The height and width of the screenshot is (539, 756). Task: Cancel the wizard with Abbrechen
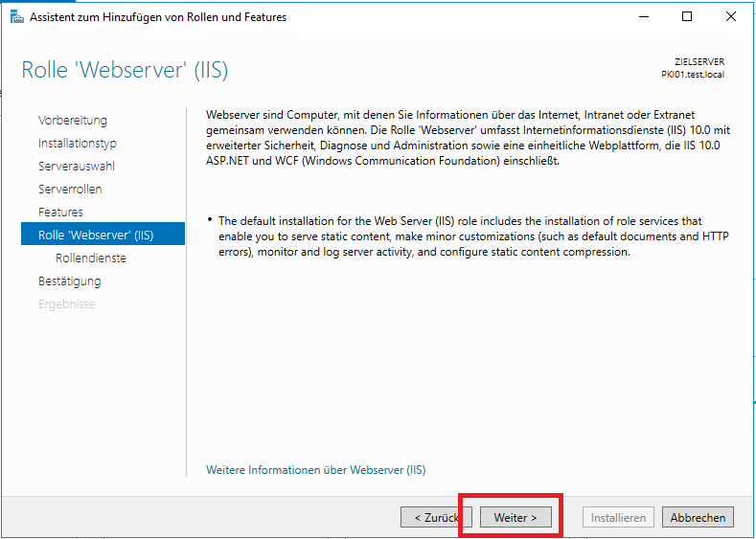pyautogui.click(x=698, y=518)
